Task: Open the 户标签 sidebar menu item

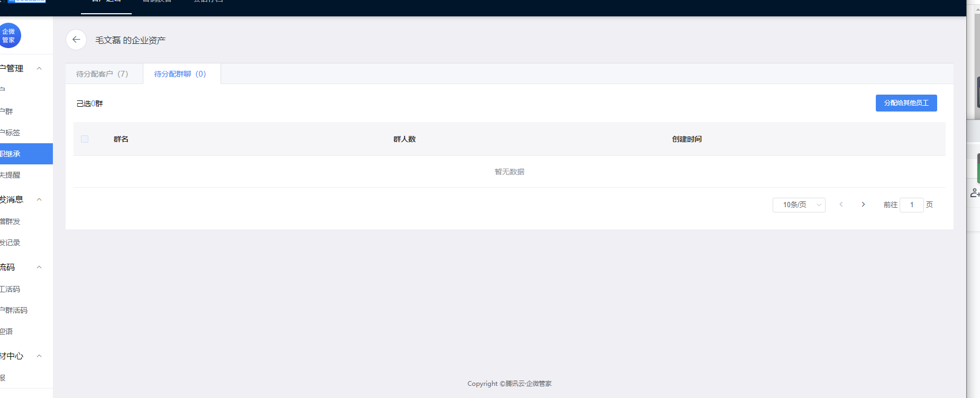Action: (x=26, y=133)
